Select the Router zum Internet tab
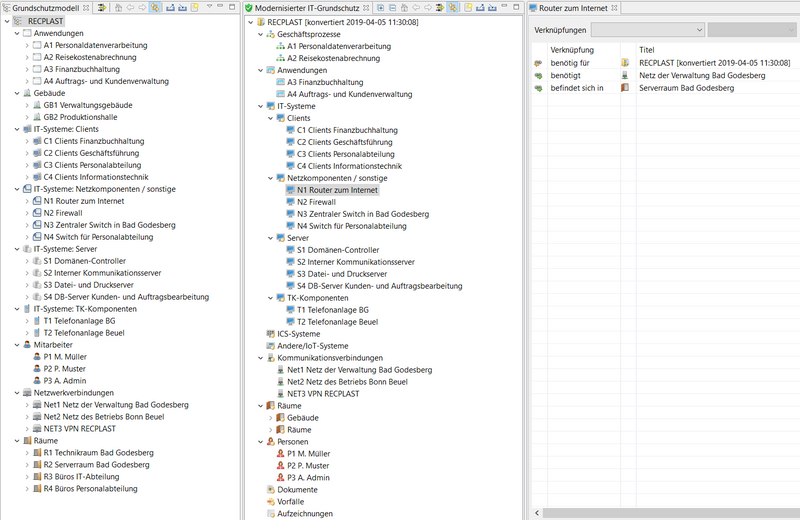The width and height of the screenshot is (800, 520). [573, 8]
